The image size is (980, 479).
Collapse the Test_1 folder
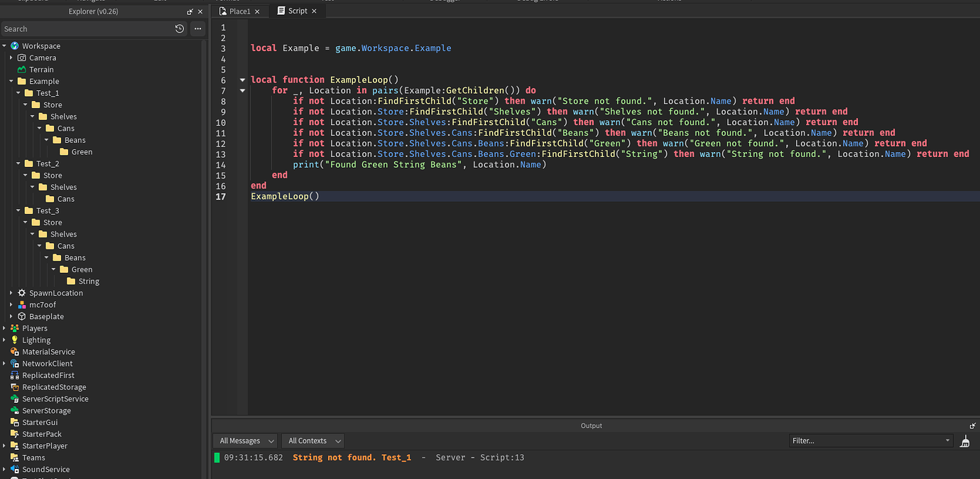(18, 92)
